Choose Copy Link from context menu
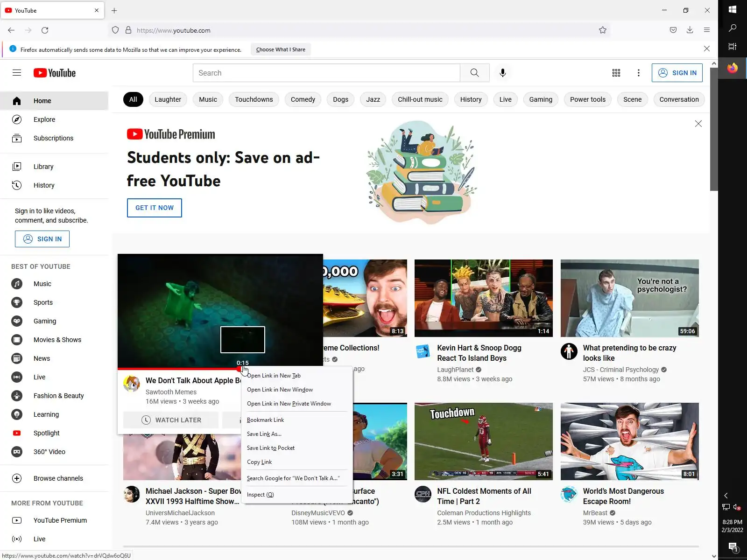Image resolution: width=747 pixels, height=560 pixels. (297, 462)
